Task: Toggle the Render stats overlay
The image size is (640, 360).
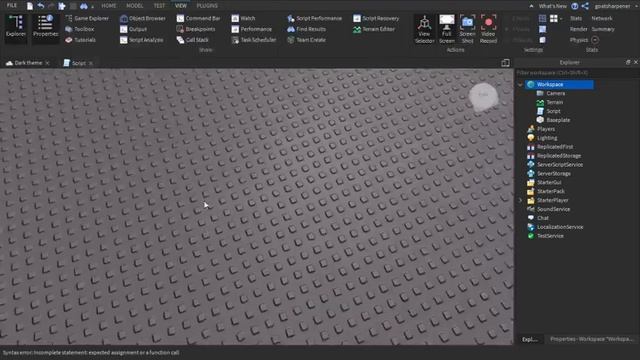Action: (578, 29)
